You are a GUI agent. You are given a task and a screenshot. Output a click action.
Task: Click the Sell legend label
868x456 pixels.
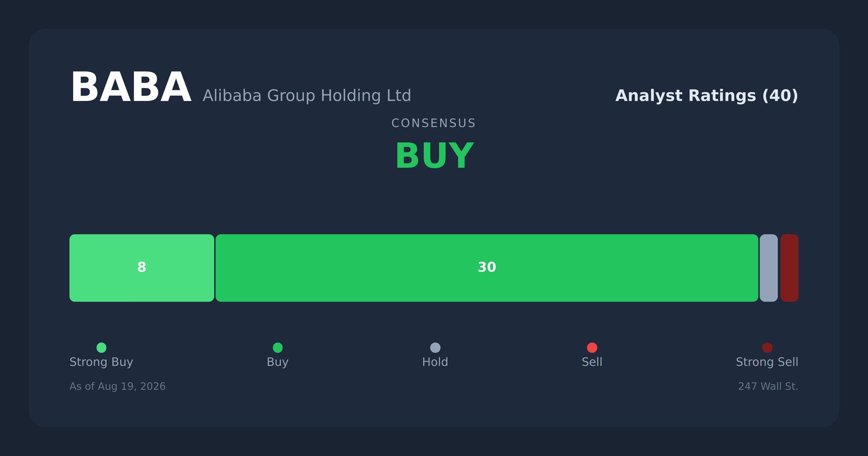[592, 362]
